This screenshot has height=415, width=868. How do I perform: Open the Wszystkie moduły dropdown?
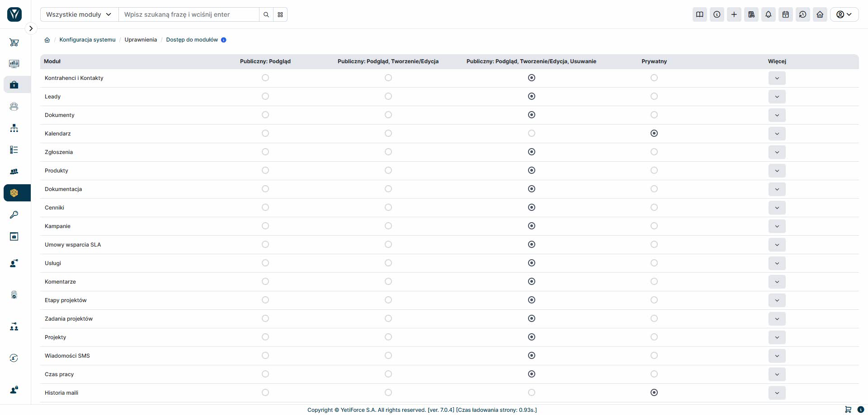point(79,14)
